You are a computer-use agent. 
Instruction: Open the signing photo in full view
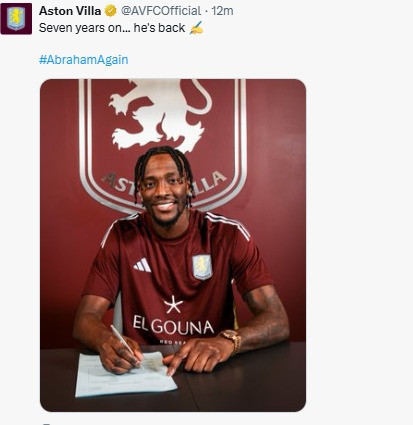pyautogui.click(x=173, y=245)
